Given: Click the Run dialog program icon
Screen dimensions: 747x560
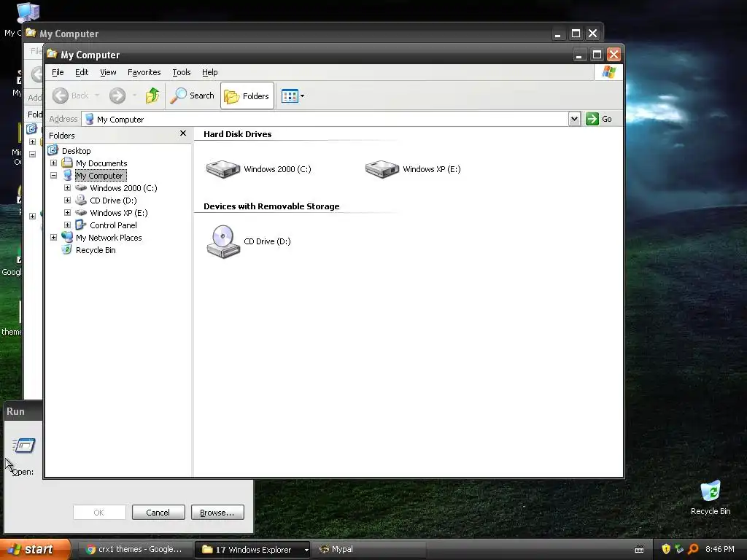Looking at the screenshot, I should tap(24, 446).
